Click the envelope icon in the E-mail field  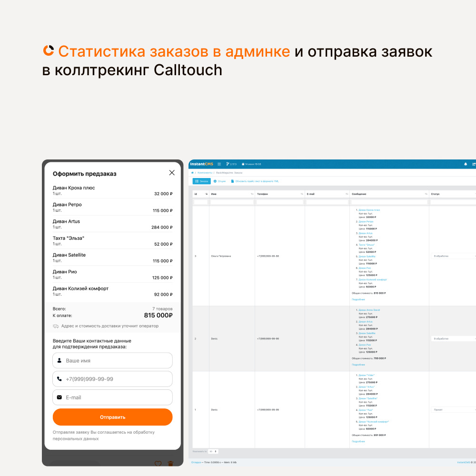[59, 397]
